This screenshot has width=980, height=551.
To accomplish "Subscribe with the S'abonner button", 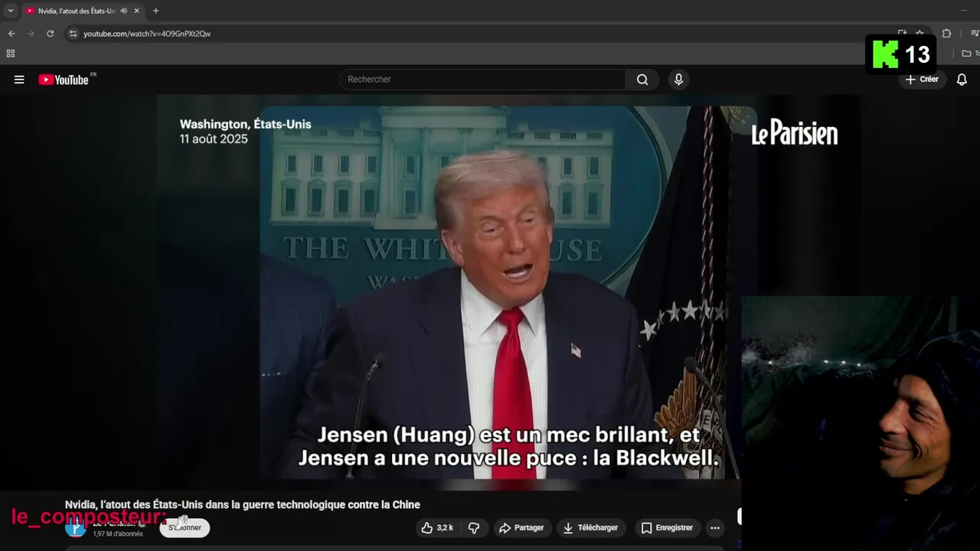I will click(x=185, y=527).
